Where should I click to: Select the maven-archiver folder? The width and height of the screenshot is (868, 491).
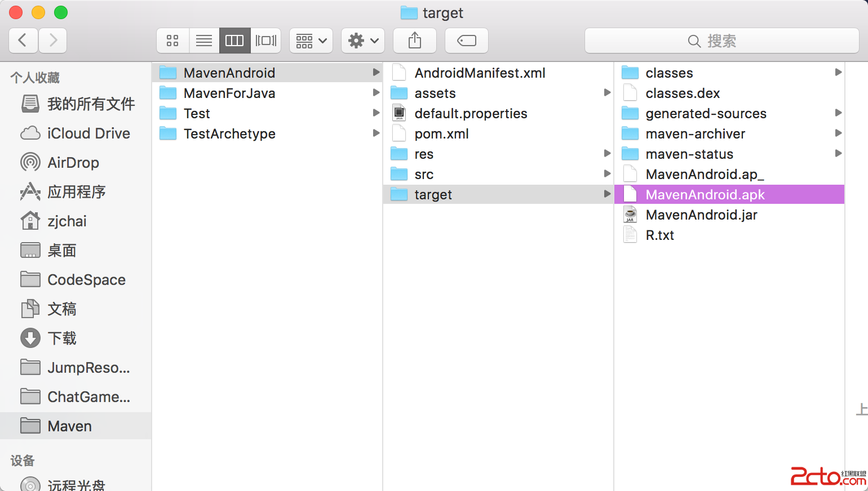[729, 133]
